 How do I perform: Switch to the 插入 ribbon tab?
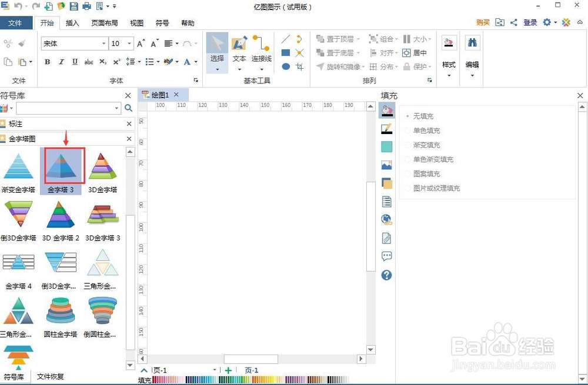pyautogui.click(x=73, y=23)
